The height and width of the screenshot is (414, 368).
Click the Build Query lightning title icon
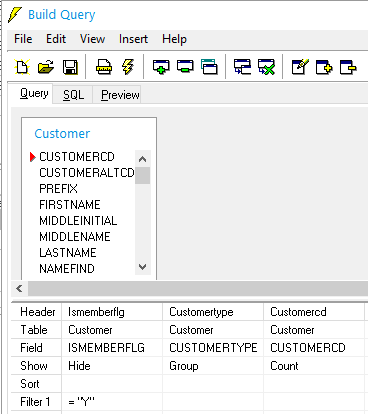pyautogui.click(x=15, y=15)
